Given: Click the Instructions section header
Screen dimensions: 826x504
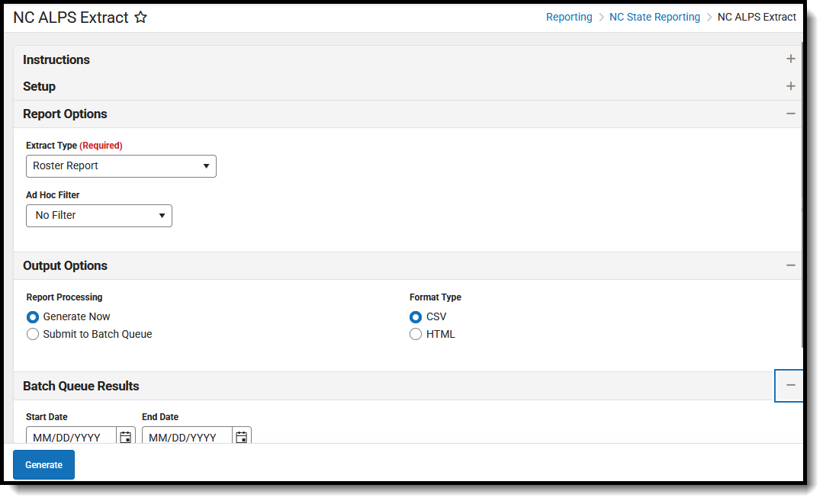Looking at the screenshot, I should (x=56, y=59).
